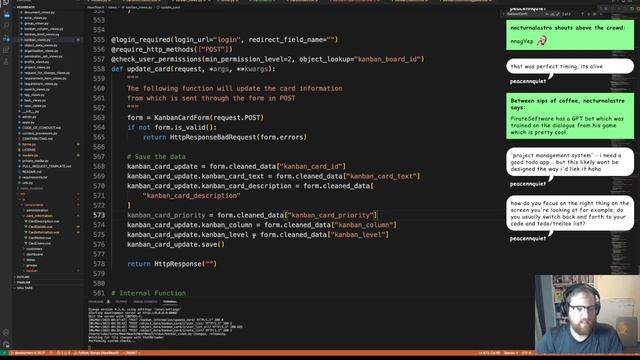Open kanban_column_views.py in the explorer
The width and height of the screenshot is (640, 360).
coord(43,29)
